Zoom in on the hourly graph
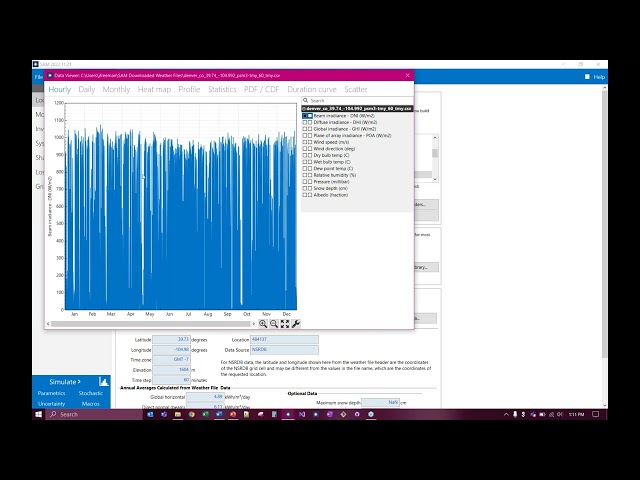640x480 pixels. [x=263, y=324]
